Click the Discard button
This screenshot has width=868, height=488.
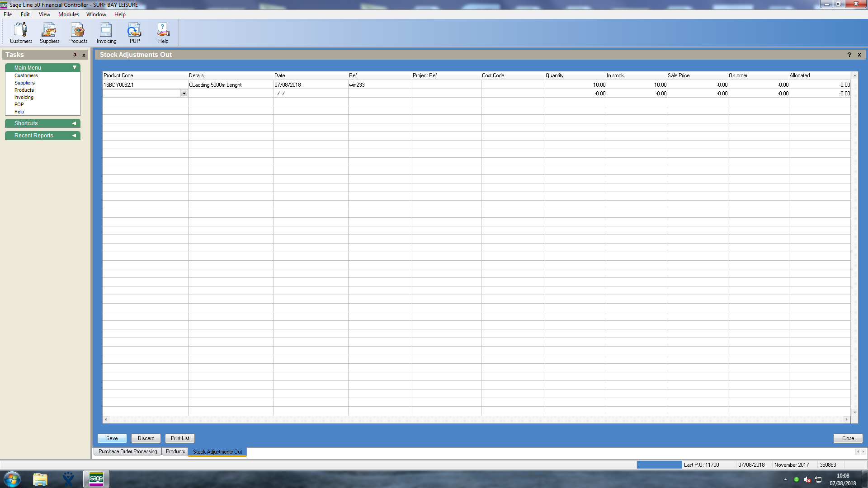coord(146,438)
